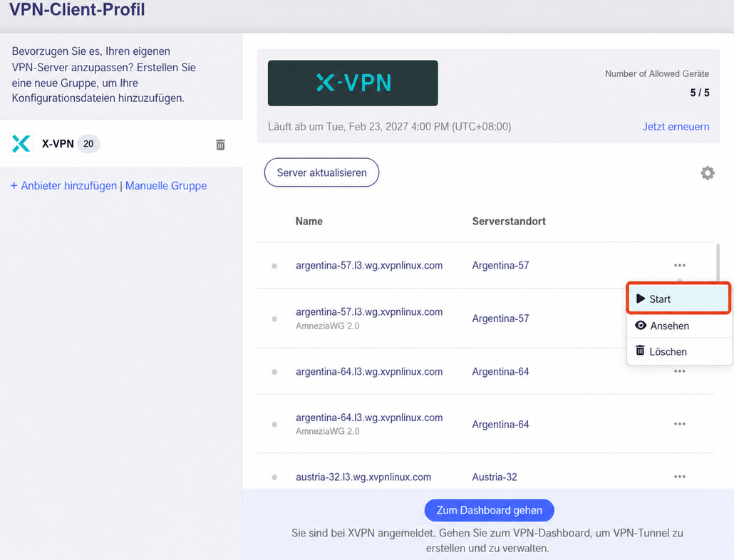
Task: Select status dot of first argentina-57 row
Action: click(274, 266)
